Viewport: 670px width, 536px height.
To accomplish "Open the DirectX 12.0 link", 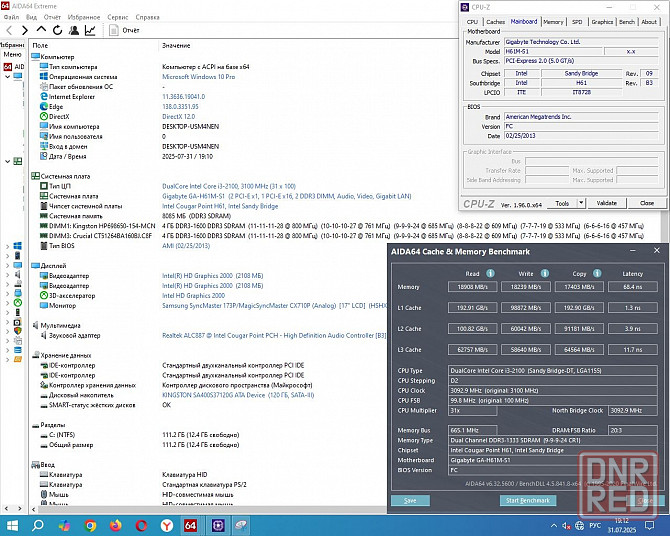I will [x=178, y=117].
